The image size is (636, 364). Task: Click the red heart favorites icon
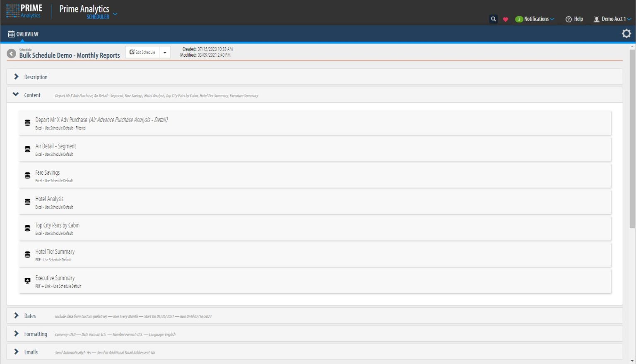point(506,19)
